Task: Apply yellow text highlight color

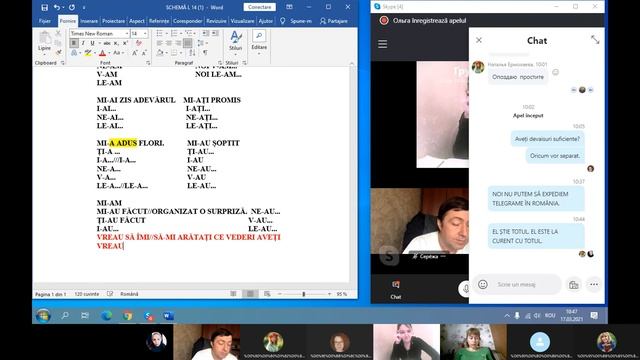Action: click(87, 53)
